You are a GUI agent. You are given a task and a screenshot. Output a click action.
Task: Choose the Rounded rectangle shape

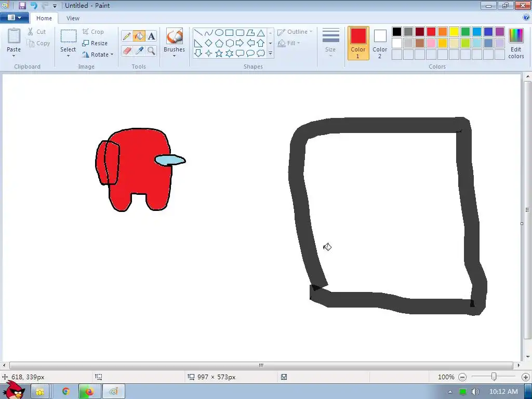click(240, 33)
